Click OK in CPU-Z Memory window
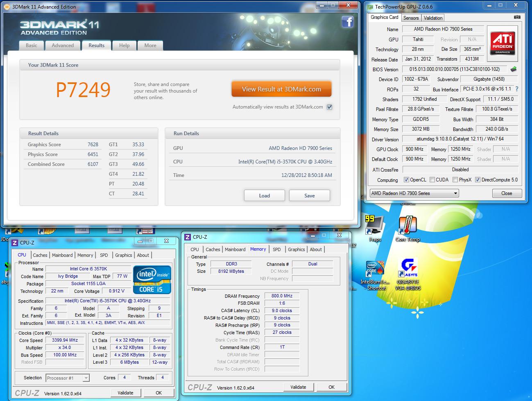The image size is (532, 401). tap(331, 387)
